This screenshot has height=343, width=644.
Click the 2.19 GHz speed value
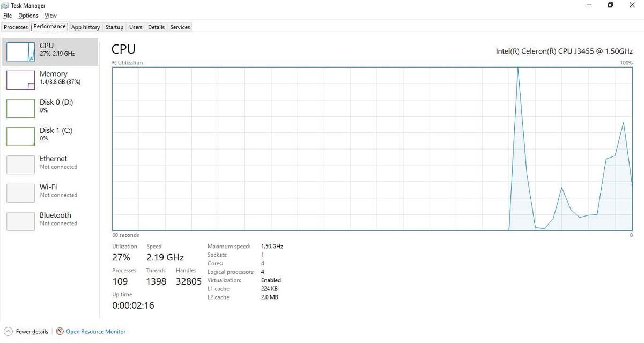tap(165, 257)
